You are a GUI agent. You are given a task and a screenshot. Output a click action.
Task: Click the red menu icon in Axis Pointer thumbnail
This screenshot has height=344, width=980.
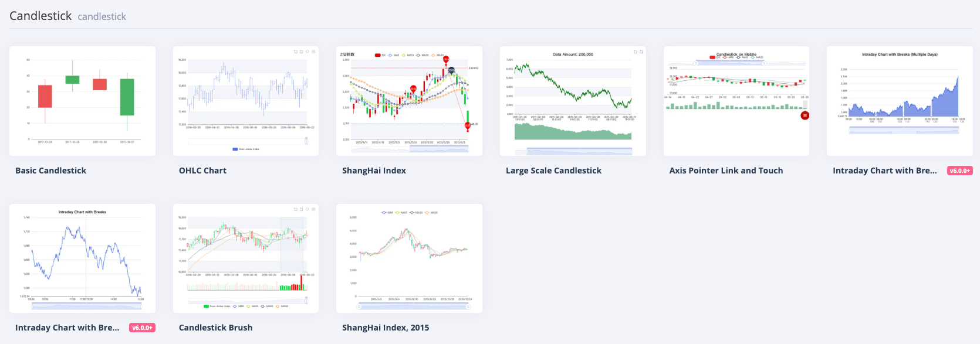805,115
